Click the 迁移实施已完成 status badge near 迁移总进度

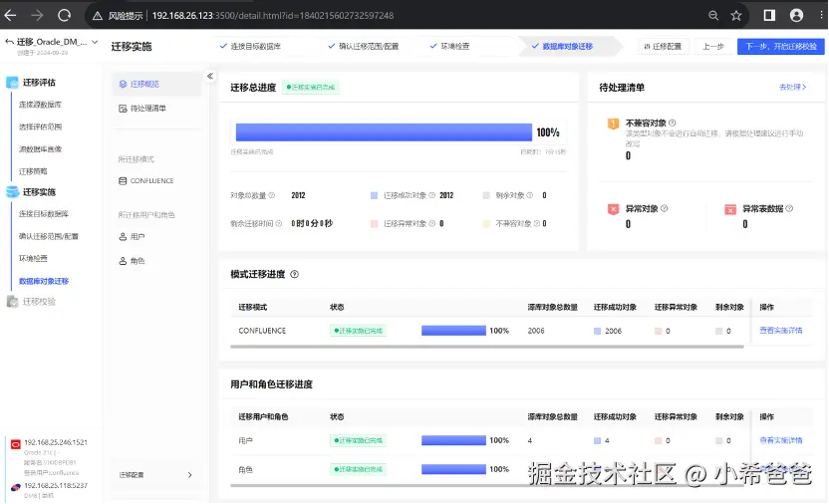point(311,88)
